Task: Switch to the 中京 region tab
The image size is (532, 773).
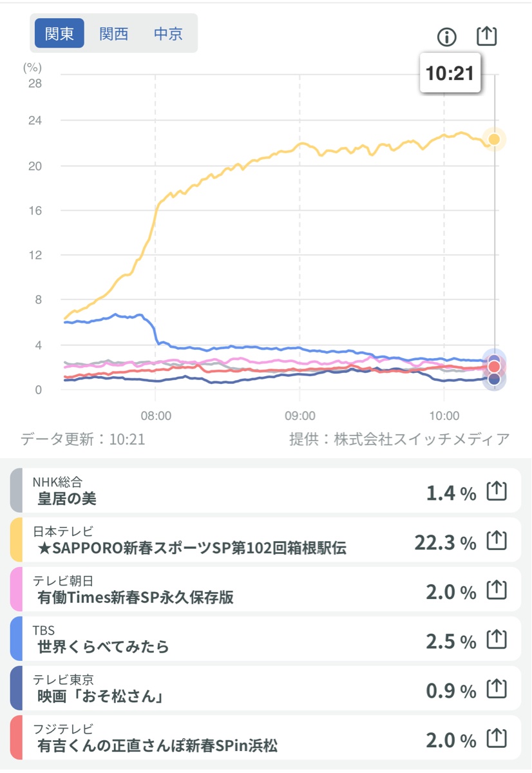Action: (168, 33)
